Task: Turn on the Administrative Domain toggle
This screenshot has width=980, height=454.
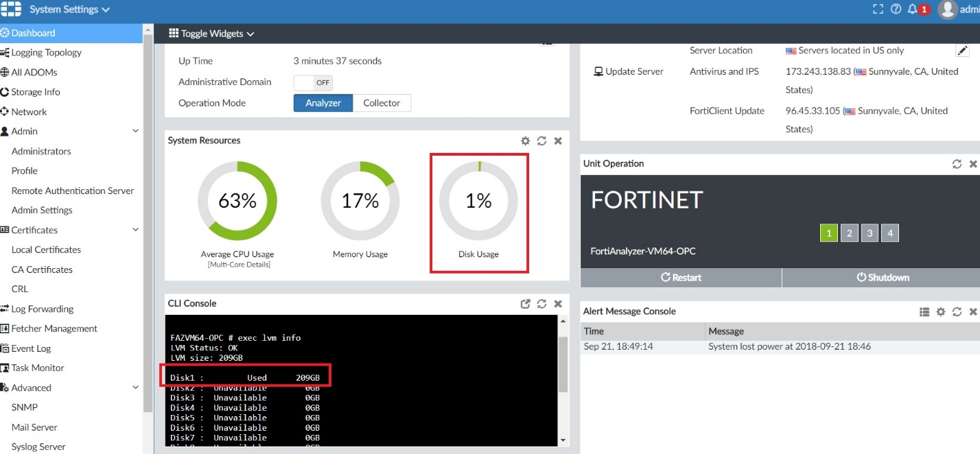Action: tap(313, 82)
